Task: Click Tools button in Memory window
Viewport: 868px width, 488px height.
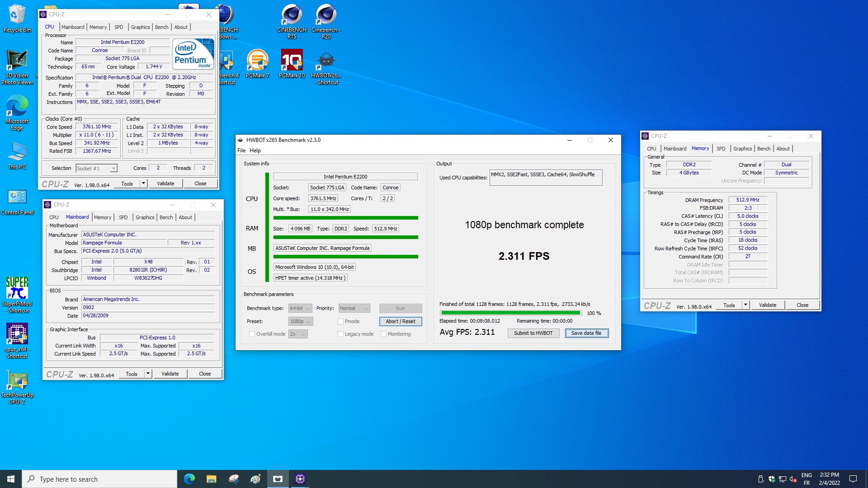Action: [729, 305]
